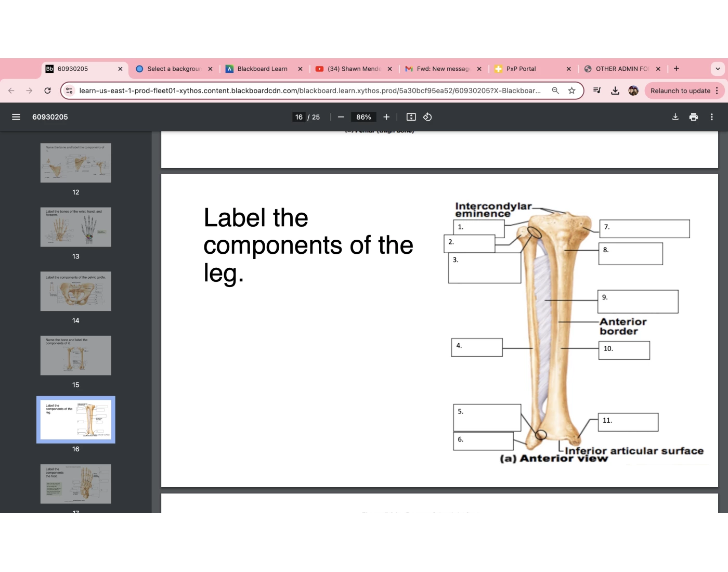
Task: Open the media controls icon
Action: coord(597,90)
